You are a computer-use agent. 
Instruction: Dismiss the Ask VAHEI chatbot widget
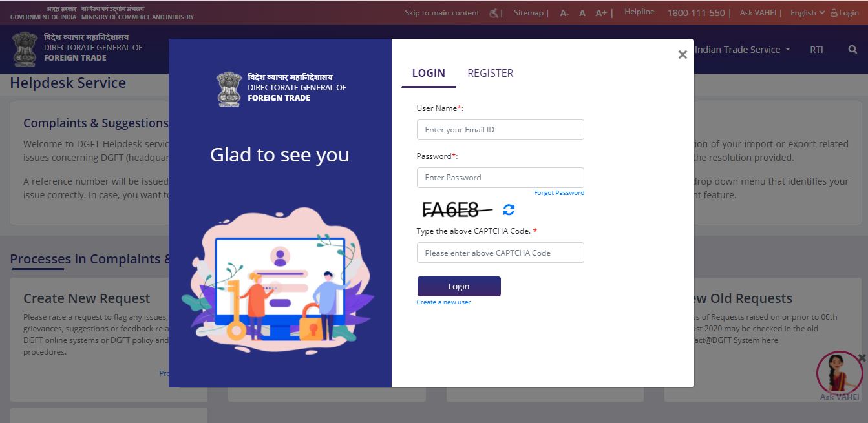[x=862, y=358]
